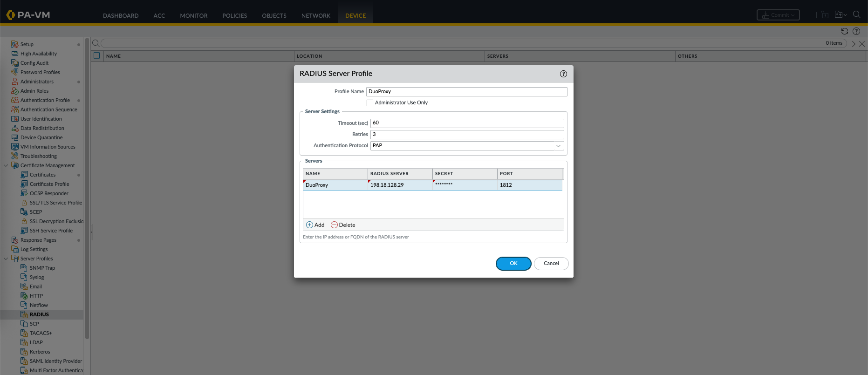Open the search magnifier in top bar

click(x=856, y=15)
